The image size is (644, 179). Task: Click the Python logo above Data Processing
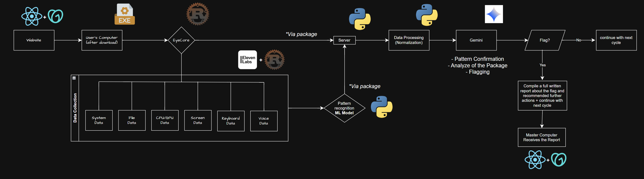coord(427,15)
